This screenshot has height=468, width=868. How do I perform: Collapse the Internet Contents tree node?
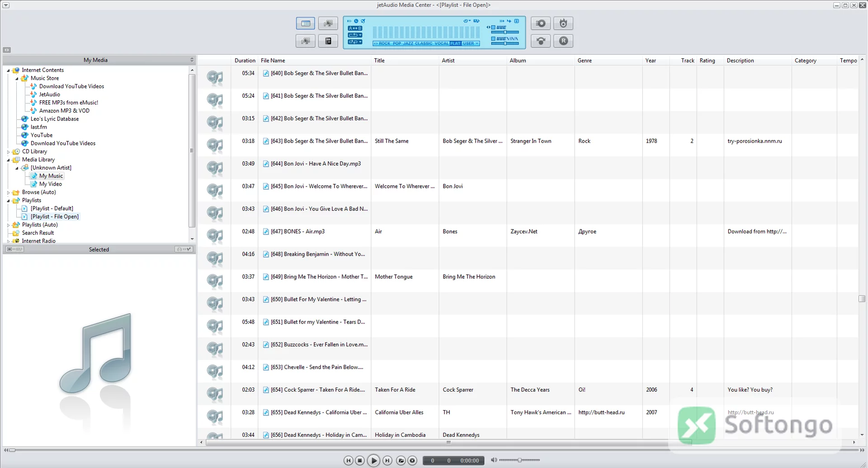pos(8,70)
